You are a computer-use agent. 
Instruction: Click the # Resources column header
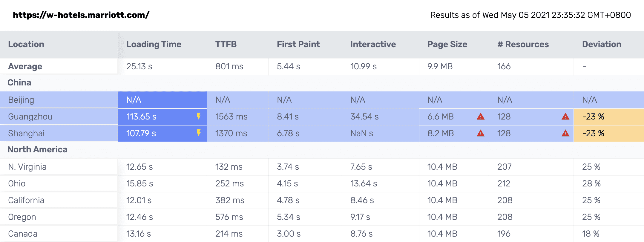coord(523,44)
